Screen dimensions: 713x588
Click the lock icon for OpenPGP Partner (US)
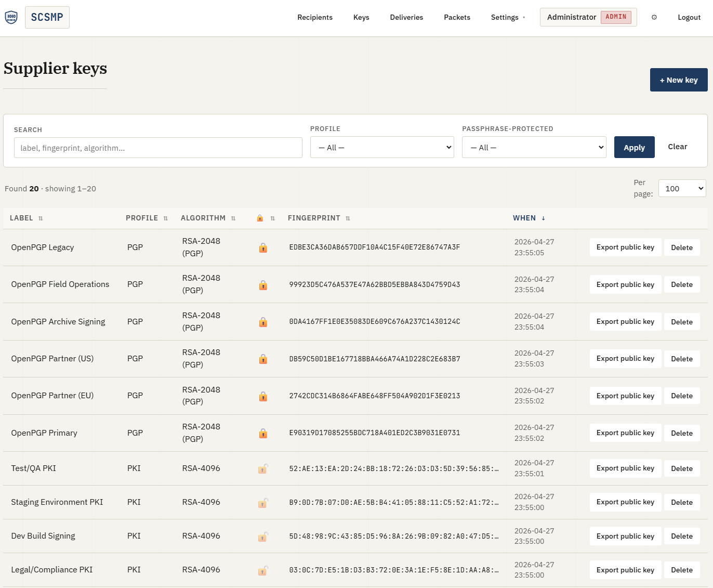click(263, 359)
